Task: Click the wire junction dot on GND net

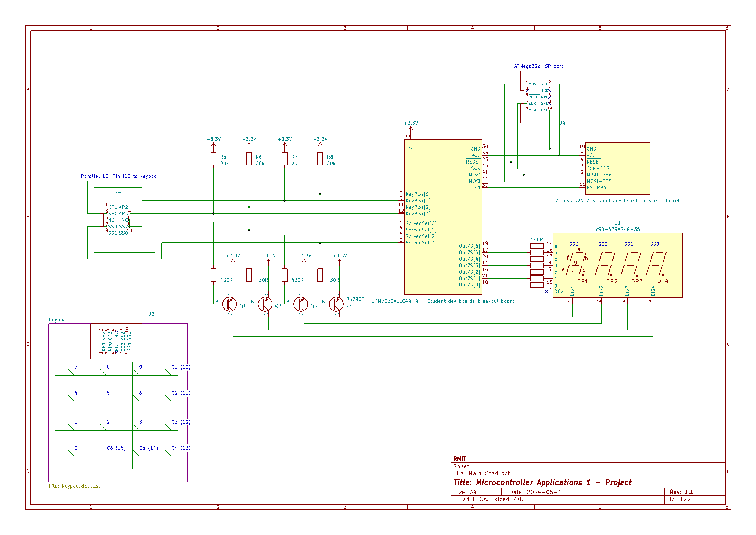Action: tap(549, 149)
